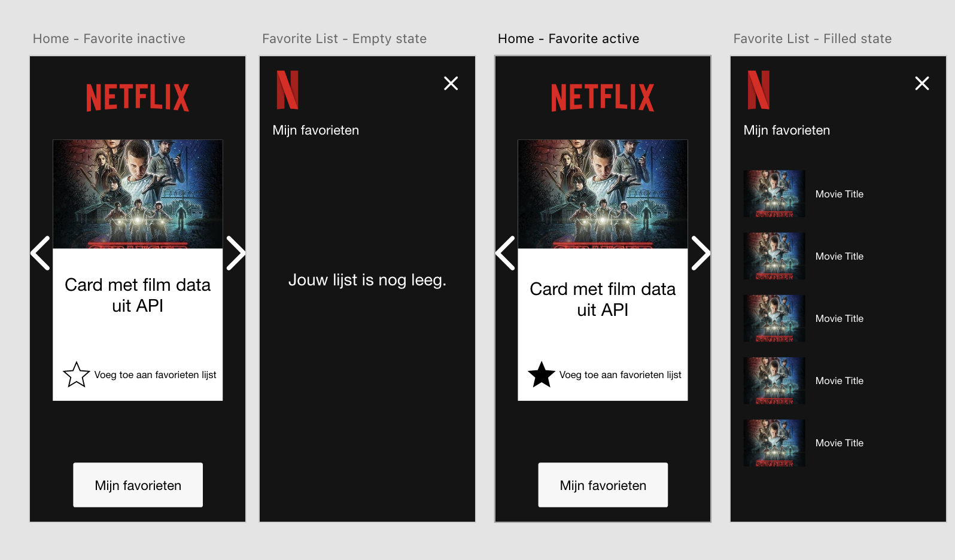Screen dimensions: 955x560
Task: Click movie poster image in Favorite active card
Action: (603, 194)
